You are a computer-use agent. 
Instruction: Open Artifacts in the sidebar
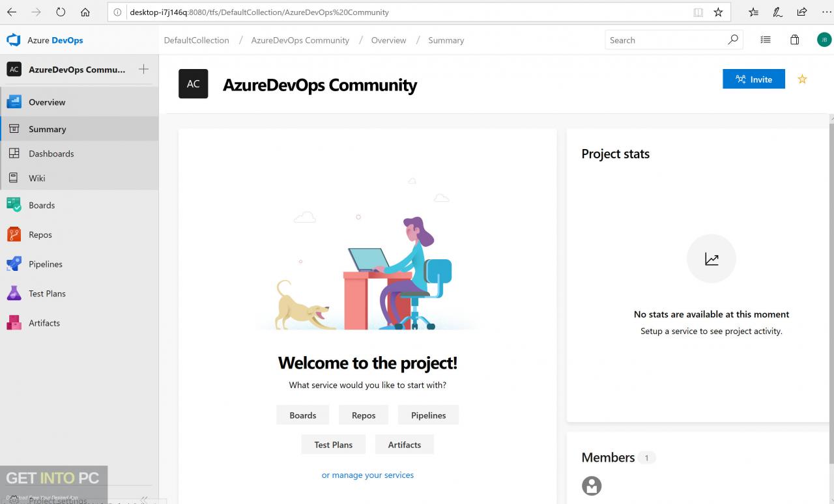click(79, 322)
